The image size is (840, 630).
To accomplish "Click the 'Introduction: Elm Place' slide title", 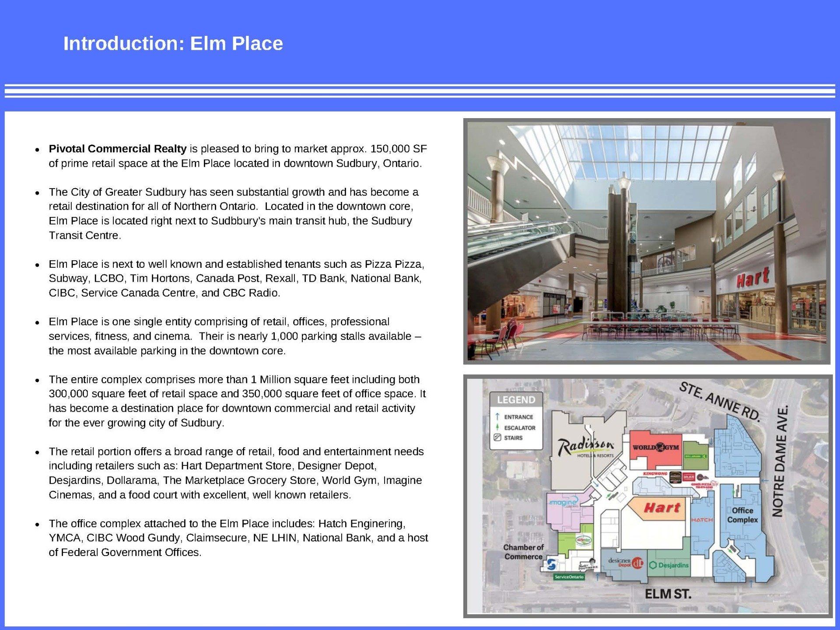I will [173, 43].
